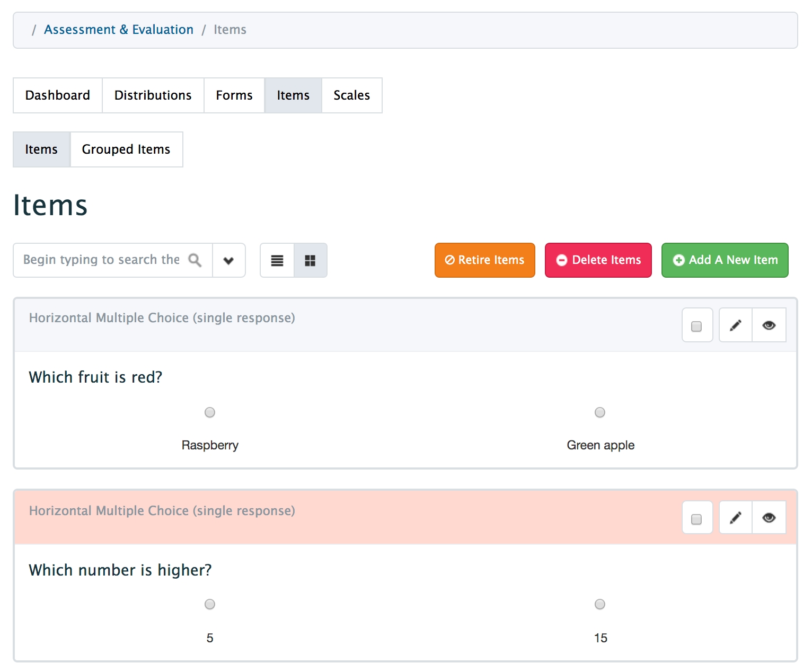The width and height of the screenshot is (812, 672).
Task: Open the Distributions tab
Action: tap(153, 95)
